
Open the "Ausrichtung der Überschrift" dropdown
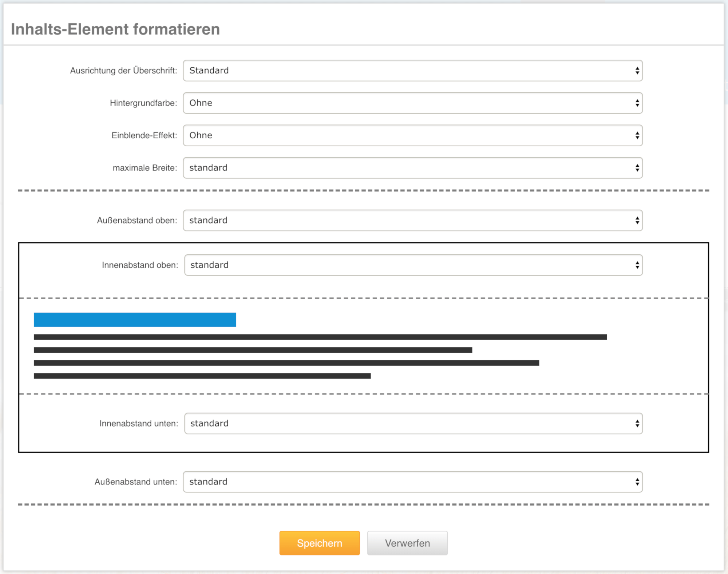coord(413,71)
